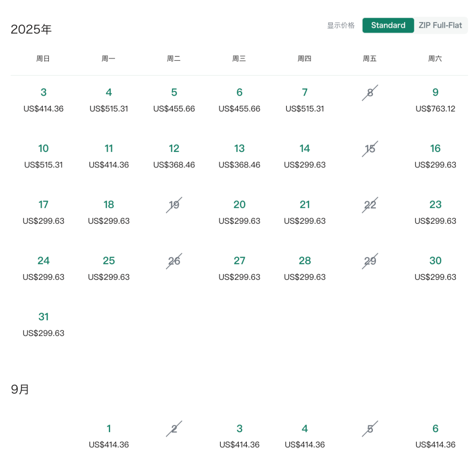Choose September 4 date cell

(305, 436)
